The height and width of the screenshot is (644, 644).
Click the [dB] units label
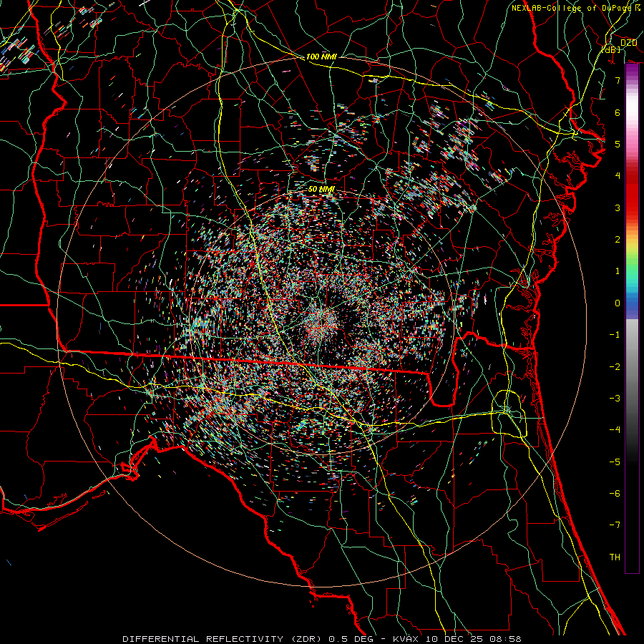pyautogui.click(x=611, y=49)
